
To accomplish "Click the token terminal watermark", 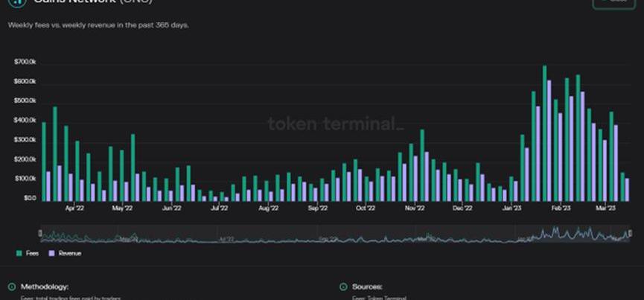I will point(335,124).
